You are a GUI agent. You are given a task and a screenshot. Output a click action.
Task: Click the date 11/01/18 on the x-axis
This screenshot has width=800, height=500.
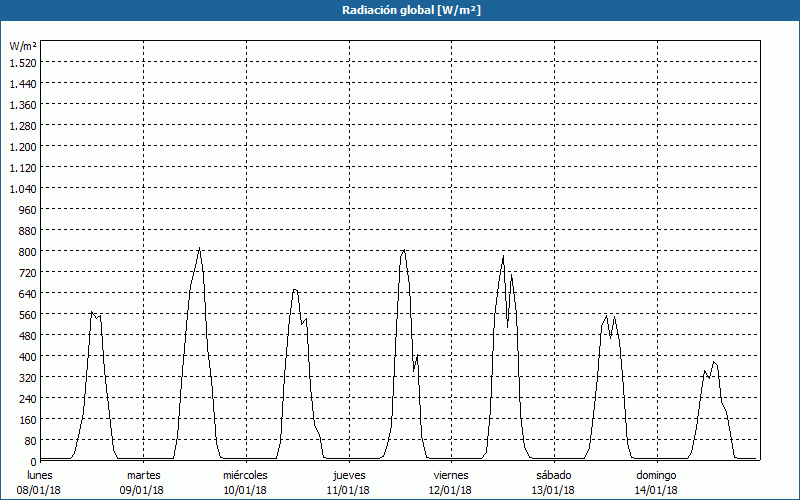point(349,490)
